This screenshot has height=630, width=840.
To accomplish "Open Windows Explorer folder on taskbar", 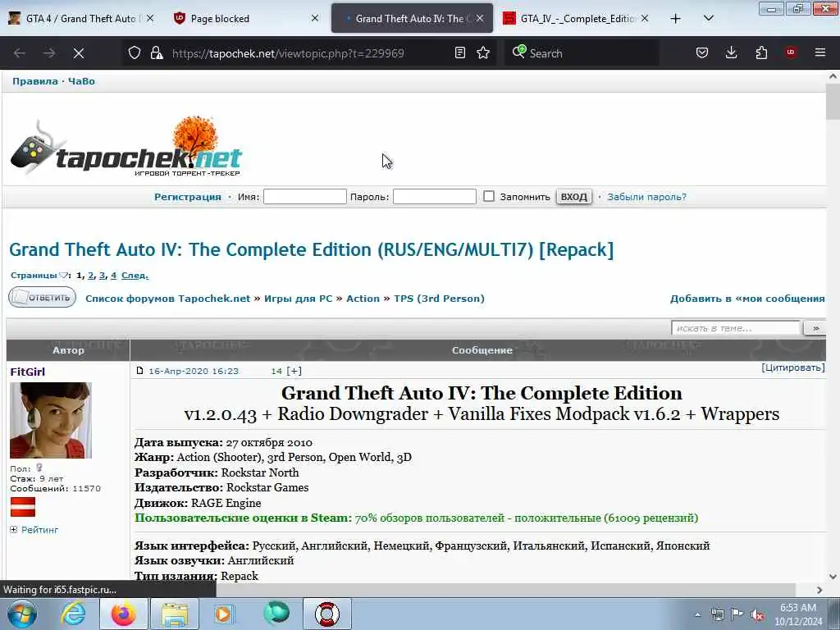I will (x=175, y=614).
